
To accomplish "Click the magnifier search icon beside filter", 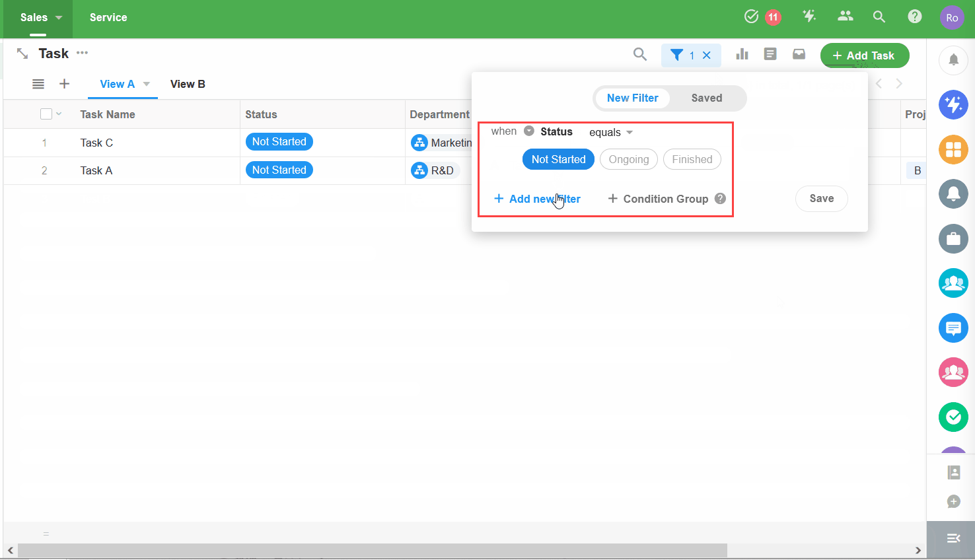I will pos(639,54).
